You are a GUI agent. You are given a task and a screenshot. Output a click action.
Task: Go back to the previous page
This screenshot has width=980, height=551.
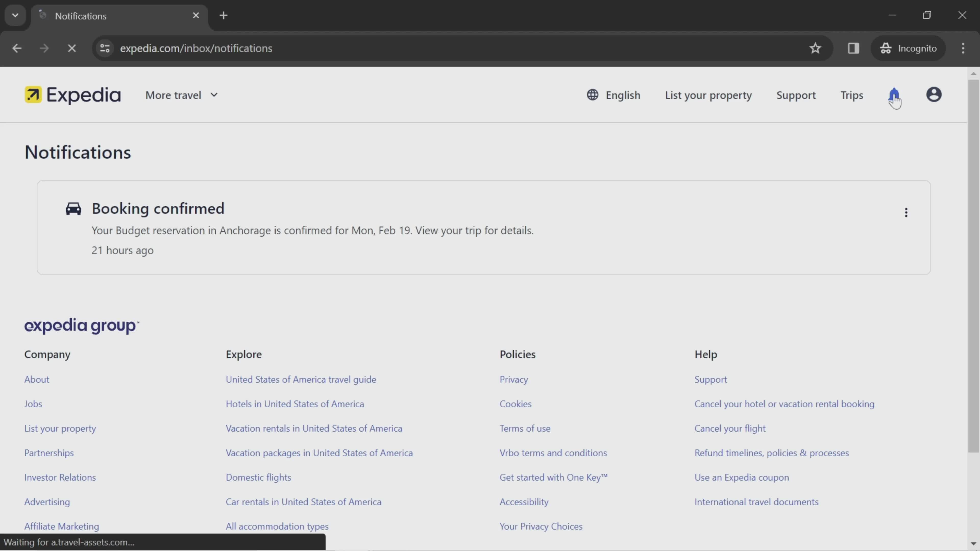(17, 48)
